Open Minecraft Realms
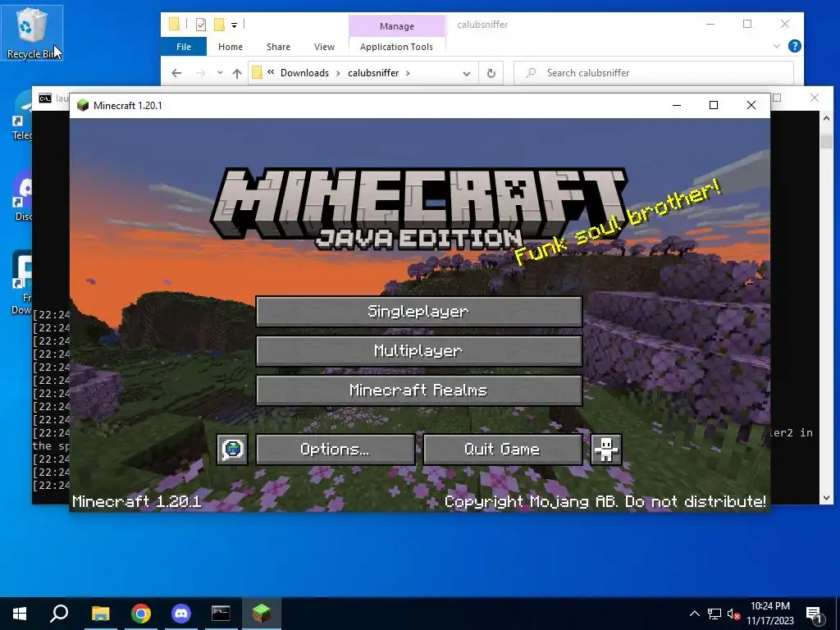This screenshot has height=630, width=840. pyautogui.click(x=419, y=390)
